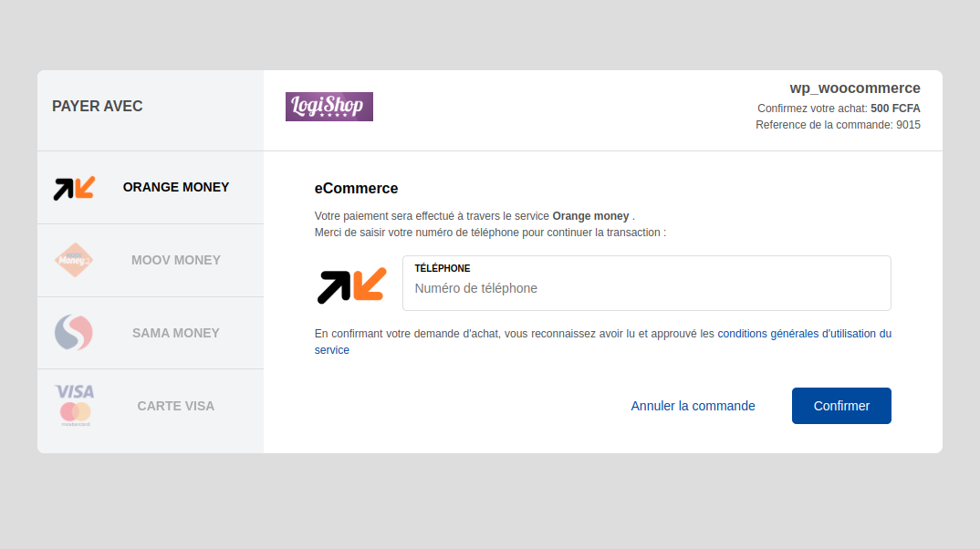Click Annuler la commande
This screenshot has height=549, width=980.
click(x=693, y=405)
